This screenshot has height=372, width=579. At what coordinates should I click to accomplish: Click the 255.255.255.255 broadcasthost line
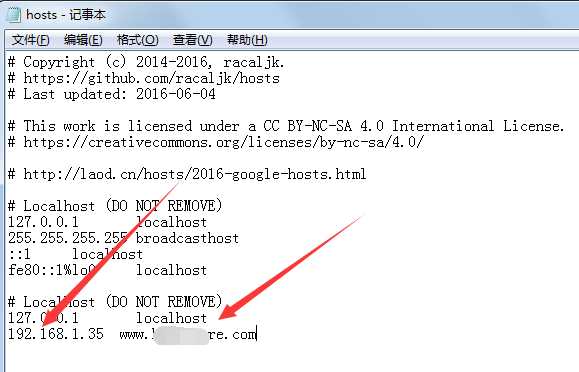(124, 238)
